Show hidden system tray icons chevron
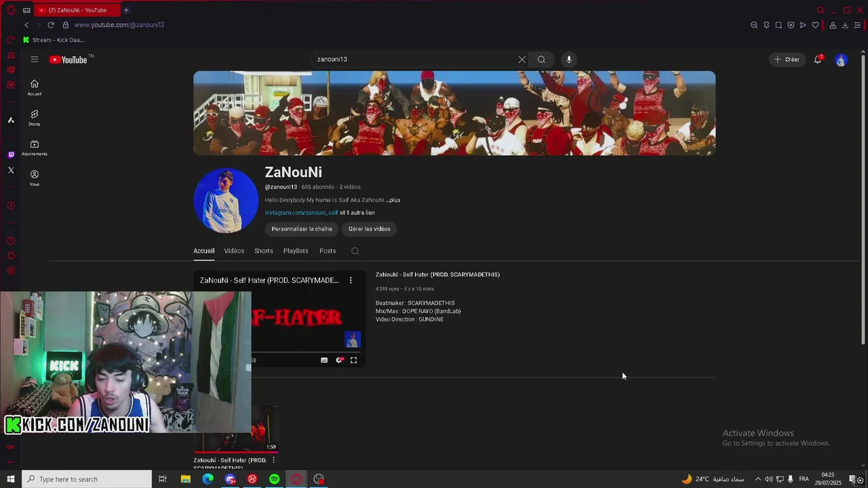 coord(758,479)
